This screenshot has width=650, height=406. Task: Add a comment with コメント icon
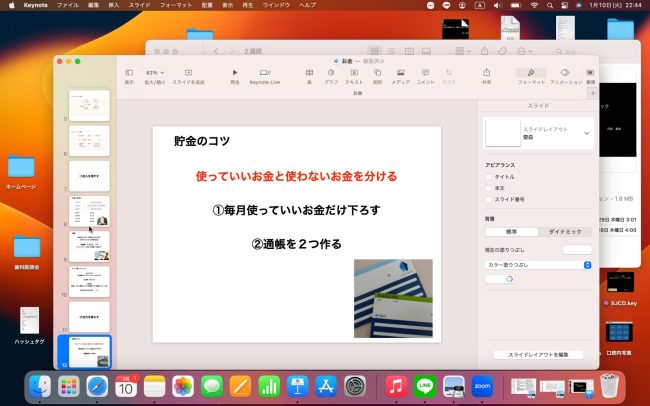point(425,73)
